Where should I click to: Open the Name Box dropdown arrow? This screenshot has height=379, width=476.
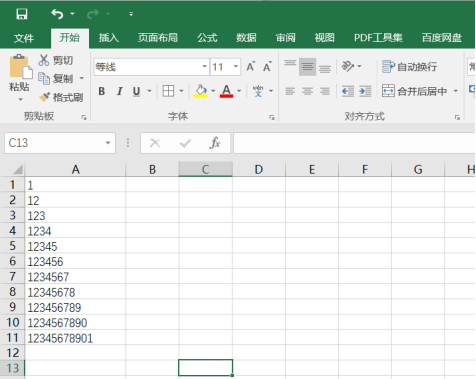(x=108, y=143)
